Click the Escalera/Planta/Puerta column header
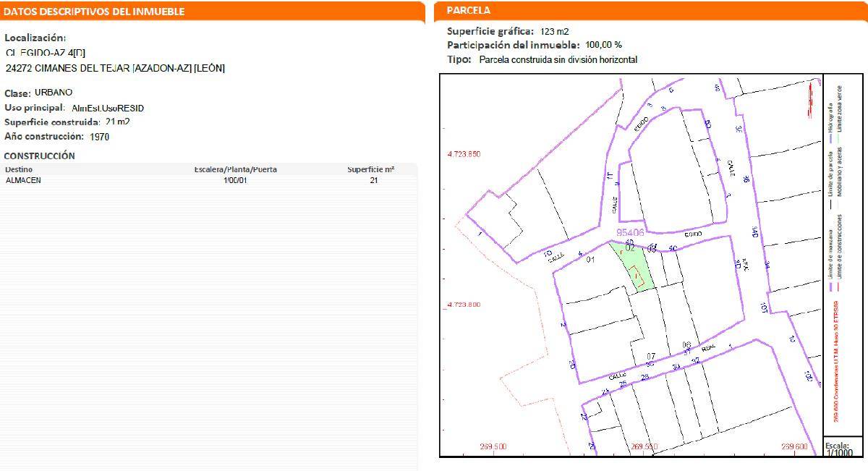The height and width of the screenshot is (471, 868). tap(235, 169)
